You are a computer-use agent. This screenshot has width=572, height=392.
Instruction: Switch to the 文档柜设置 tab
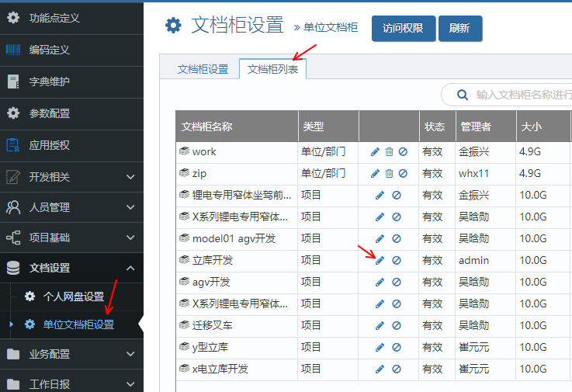click(x=203, y=69)
